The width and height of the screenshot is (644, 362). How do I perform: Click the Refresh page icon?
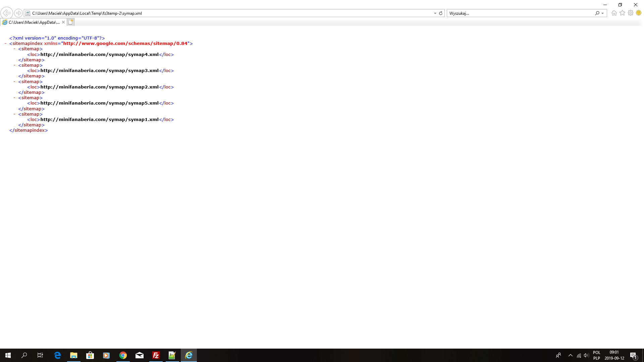(x=441, y=13)
